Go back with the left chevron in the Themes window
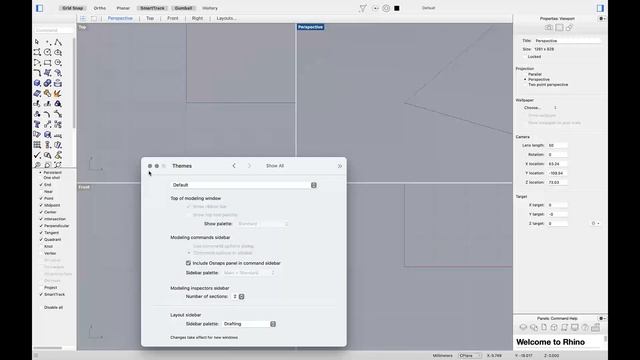 [x=234, y=166]
